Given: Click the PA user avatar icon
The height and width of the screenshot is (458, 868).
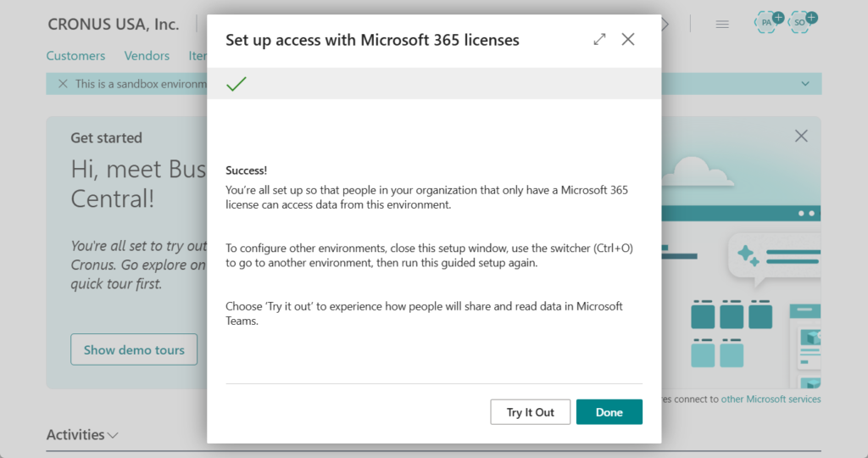Looking at the screenshot, I should tap(767, 23).
